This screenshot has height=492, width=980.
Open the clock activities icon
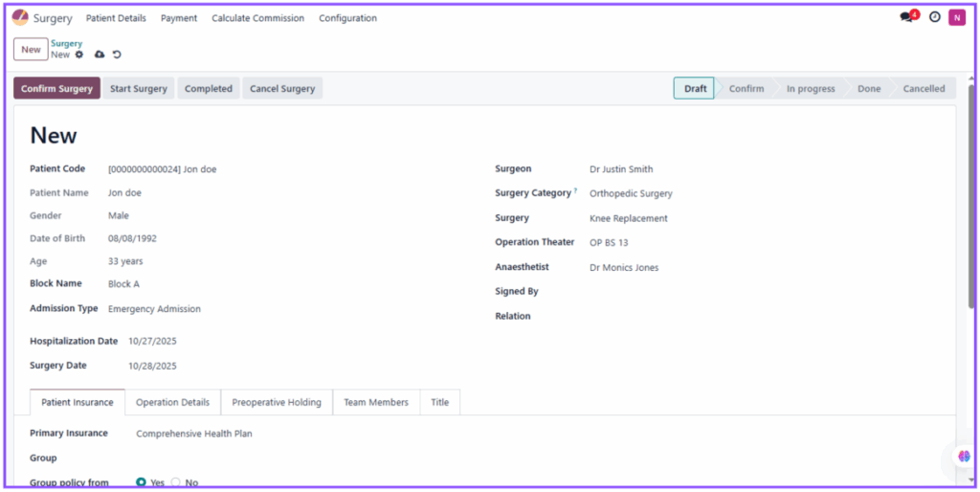click(x=935, y=17)
